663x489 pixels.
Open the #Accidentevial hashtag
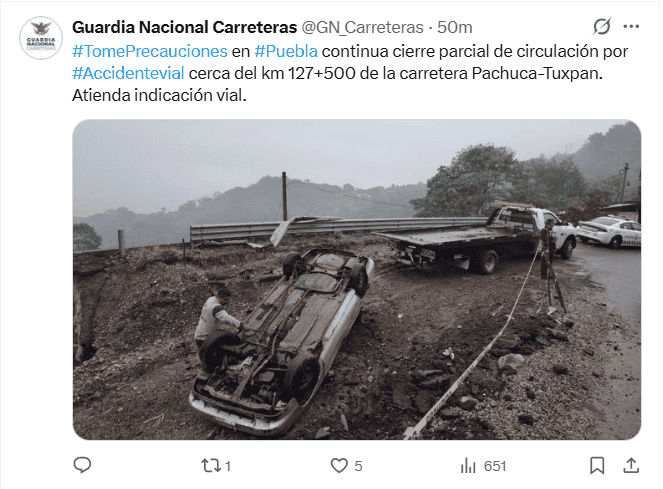pos(128,74)
